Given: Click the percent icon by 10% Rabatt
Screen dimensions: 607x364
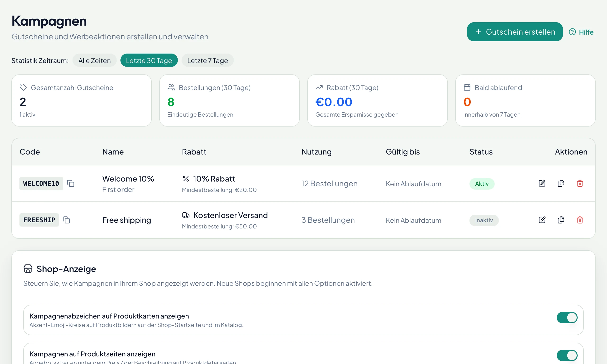Looking at the screenshot, I should coord(186,179).
